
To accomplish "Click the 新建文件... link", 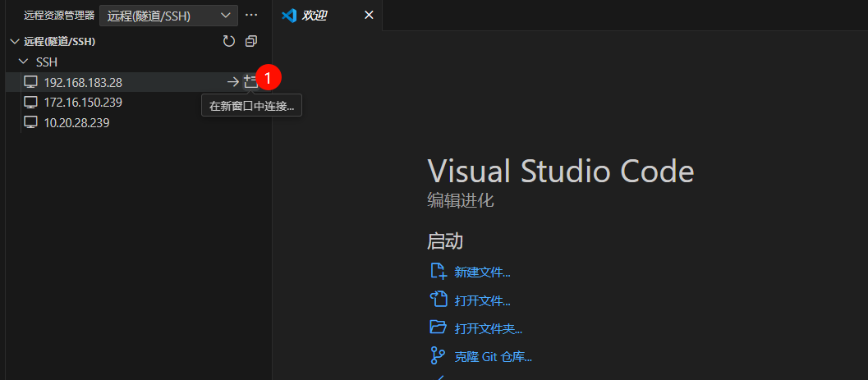I will coord(482,272).
